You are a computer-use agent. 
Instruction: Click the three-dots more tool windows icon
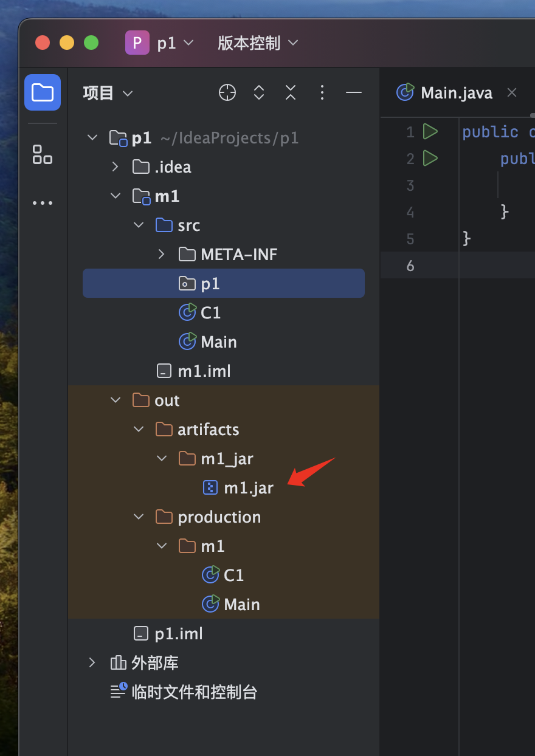click(43, 203)
